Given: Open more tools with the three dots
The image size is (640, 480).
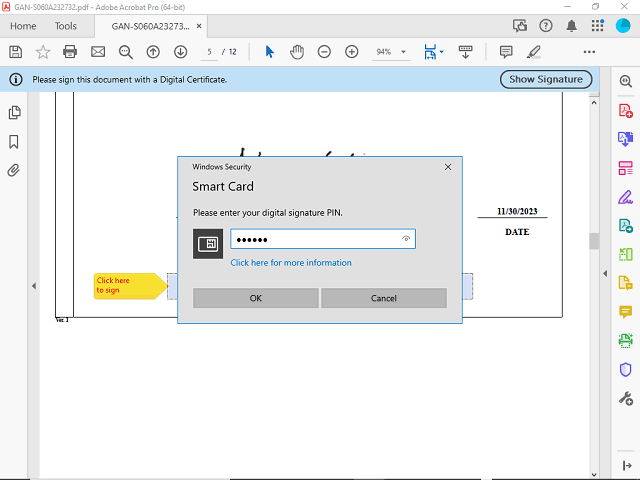Looking at the screenshot, I should tap(589, 52).
